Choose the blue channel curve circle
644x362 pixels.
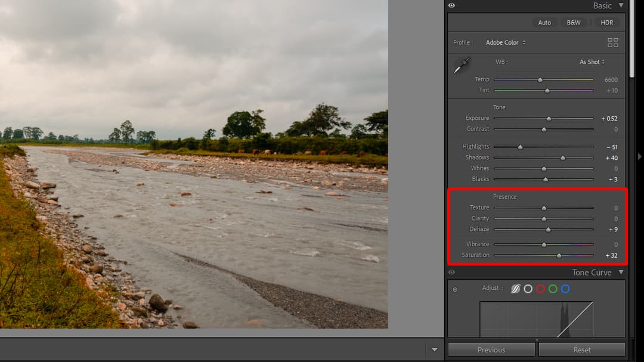(565, 289)
